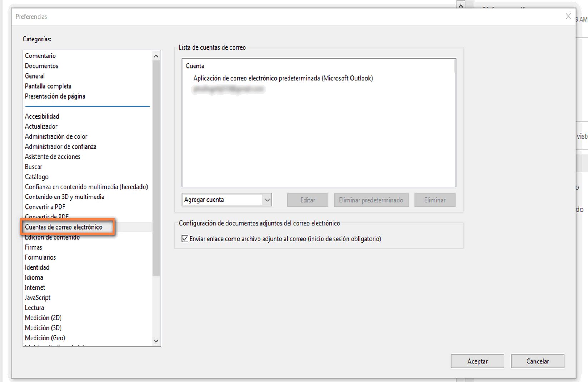588x382 pixels.
Task: Select Firmas category
Action: 34,247
